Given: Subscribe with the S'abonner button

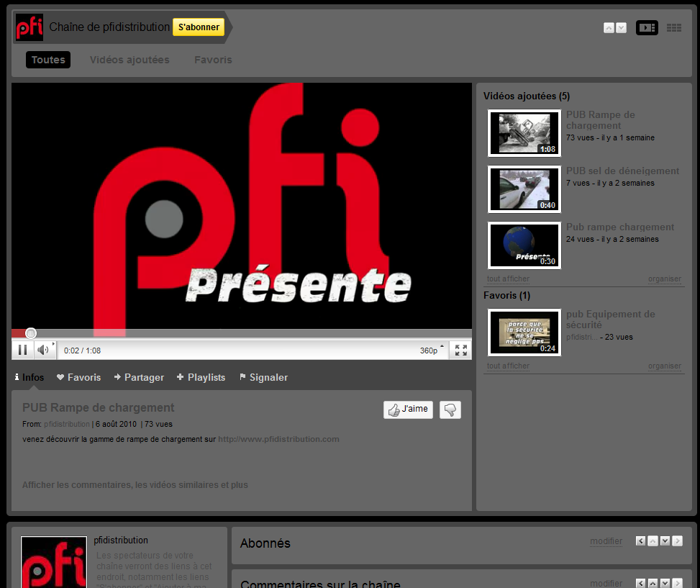Looking at the screenshot, I should click(199, 27).
